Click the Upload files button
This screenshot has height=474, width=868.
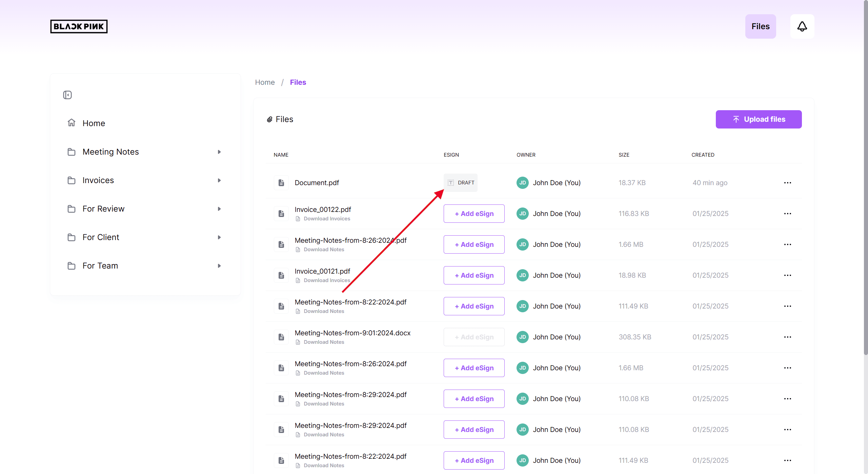click(759, 119)
